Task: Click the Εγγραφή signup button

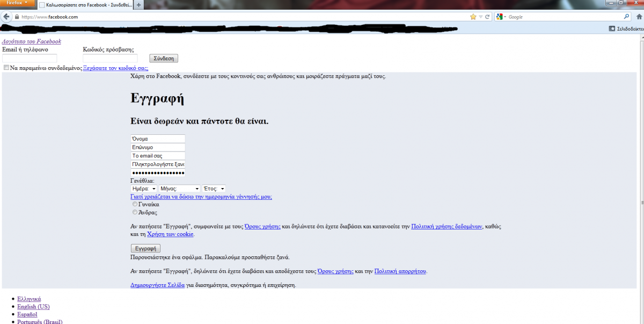Action: [x=145, y=249]
